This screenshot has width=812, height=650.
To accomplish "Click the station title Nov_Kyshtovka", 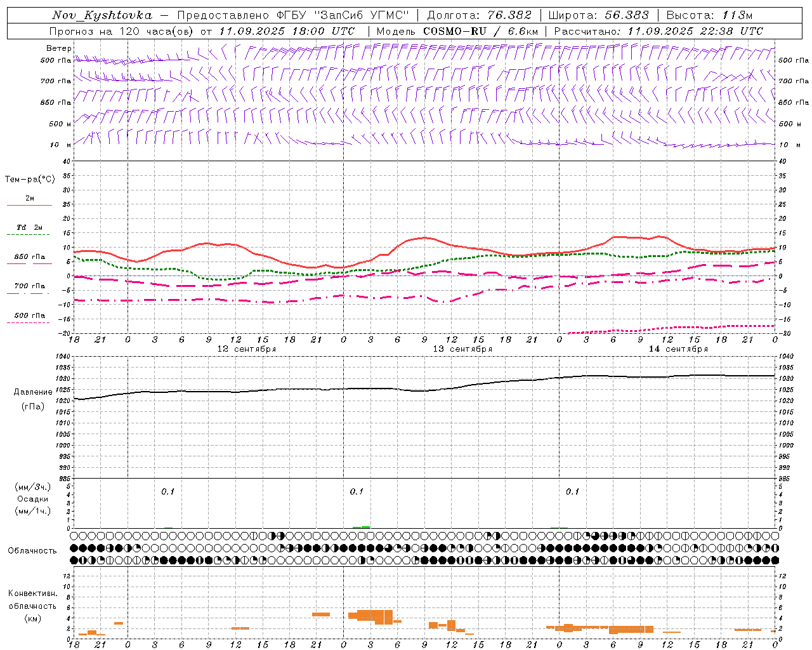I will point(102,15).
